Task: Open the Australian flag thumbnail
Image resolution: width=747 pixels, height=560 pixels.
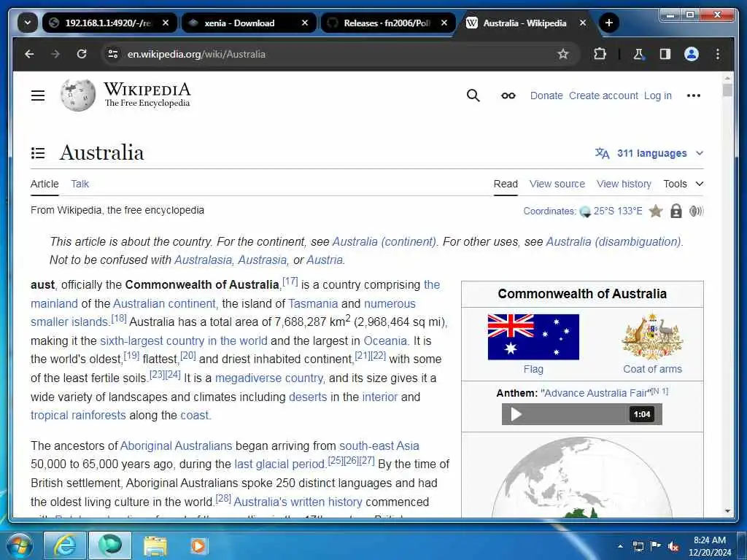Action: point(533,337)
